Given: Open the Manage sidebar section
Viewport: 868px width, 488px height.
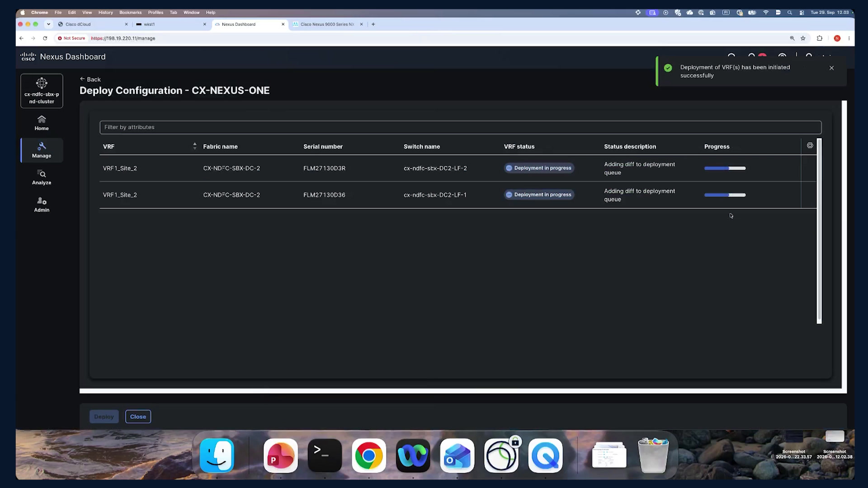Looking at the screenshot, I should click(x=42, y=150).
